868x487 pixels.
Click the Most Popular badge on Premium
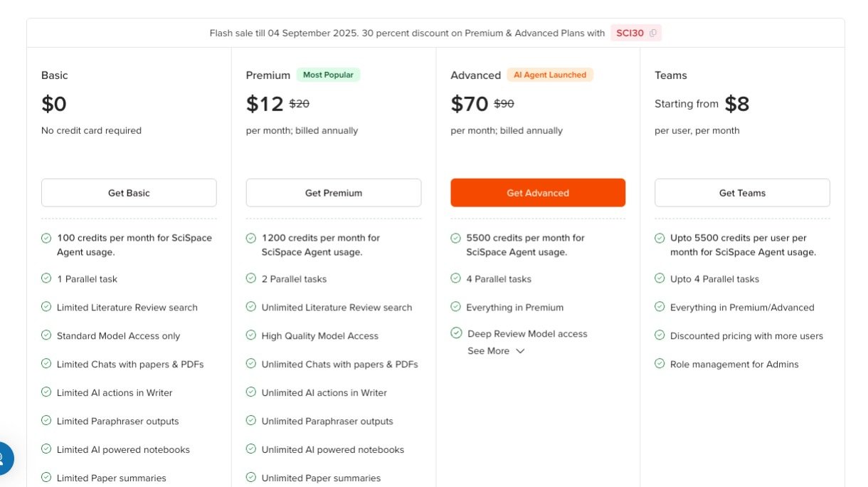328,75
